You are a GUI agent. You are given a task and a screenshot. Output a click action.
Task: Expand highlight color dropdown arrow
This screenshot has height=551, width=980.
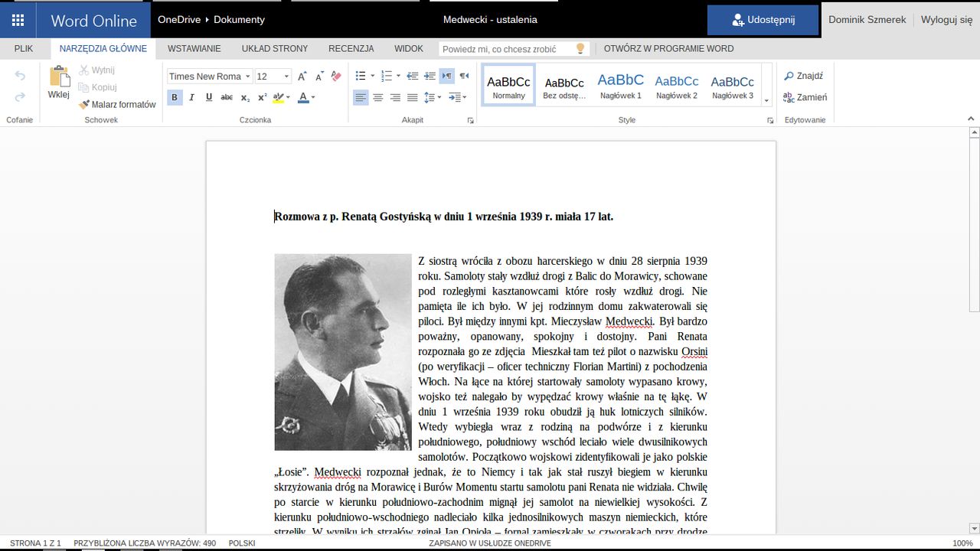tap(289, 97)
